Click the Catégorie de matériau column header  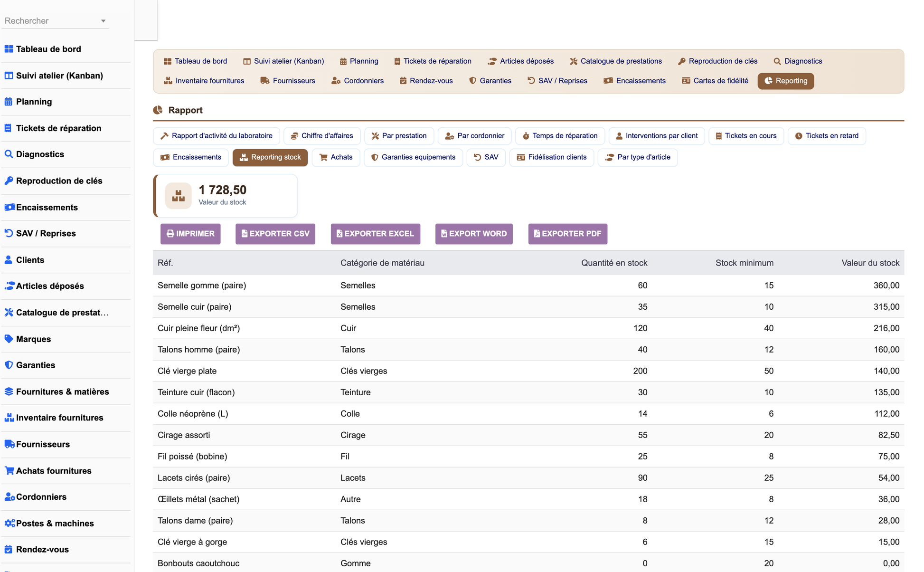click(x=382, y=263)
